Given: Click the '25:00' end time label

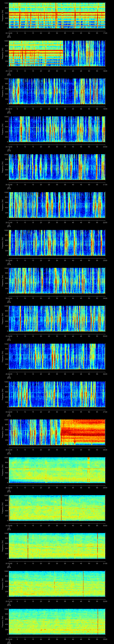Looking at the screenshot, I should pyautogui.click(x=105, y=336).
